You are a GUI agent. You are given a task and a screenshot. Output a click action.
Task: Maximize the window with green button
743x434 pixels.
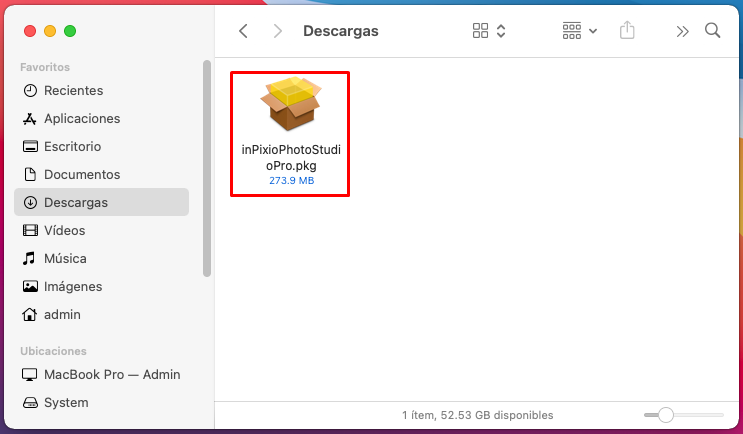coord(70,31)
